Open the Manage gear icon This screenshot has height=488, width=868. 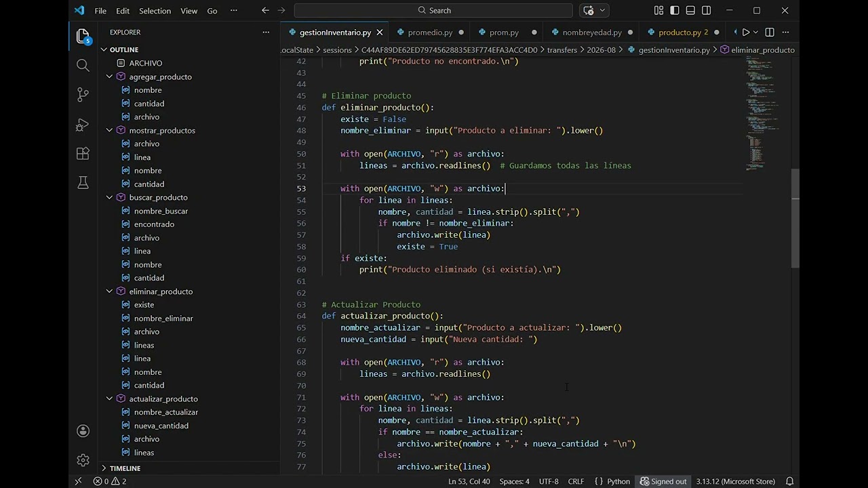(x=83, y=460)
